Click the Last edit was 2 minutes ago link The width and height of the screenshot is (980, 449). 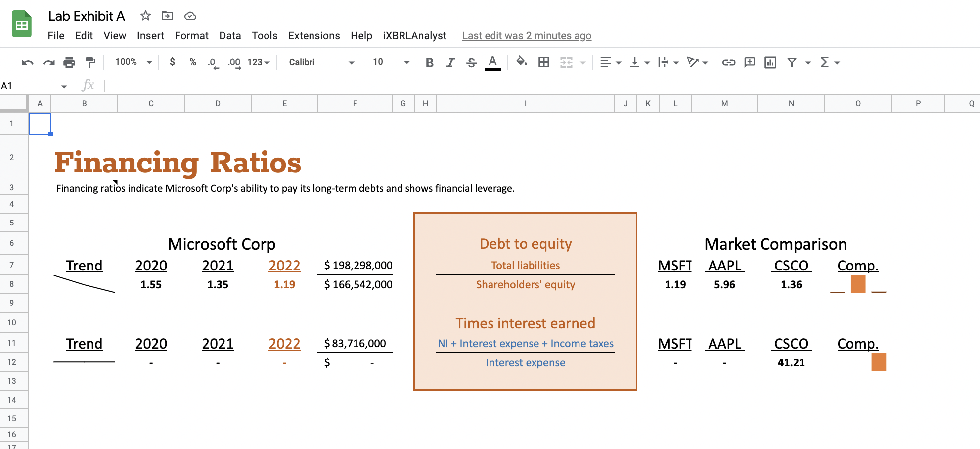click(x=526, y=35)
